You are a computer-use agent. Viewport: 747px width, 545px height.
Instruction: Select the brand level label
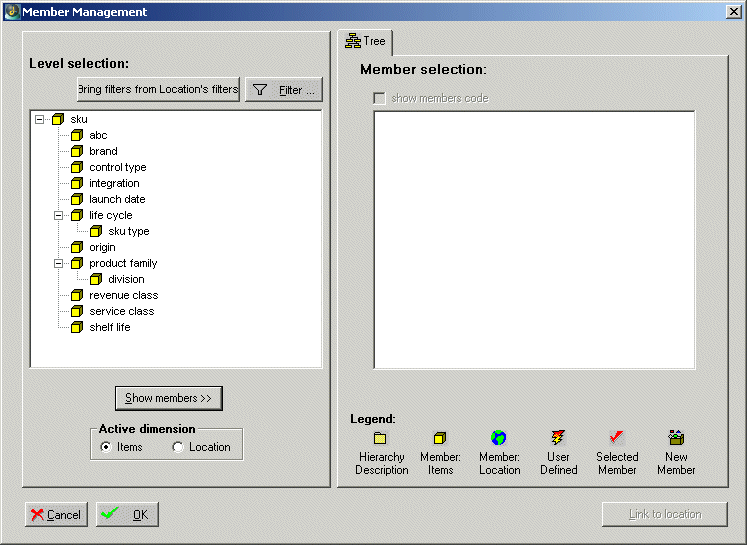click(103, 151)
